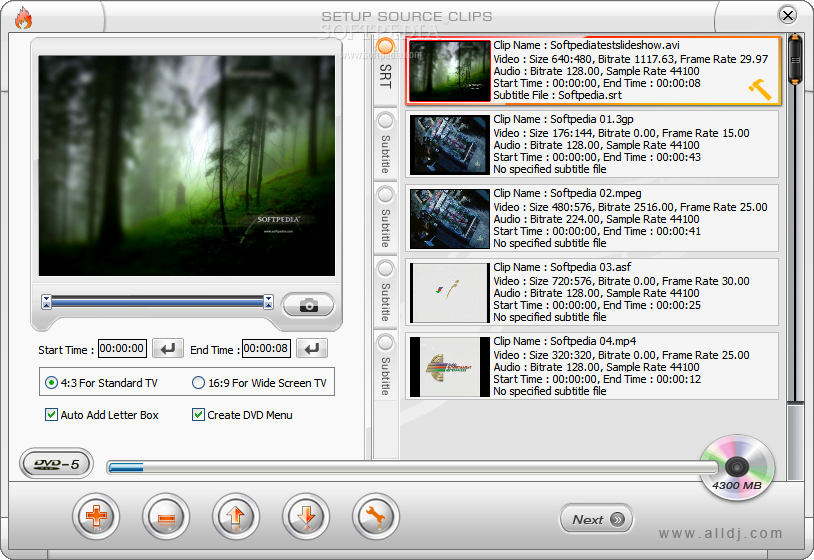
Task: Uncheck Auto Add Letter Box
Action: tap(52, 415)
